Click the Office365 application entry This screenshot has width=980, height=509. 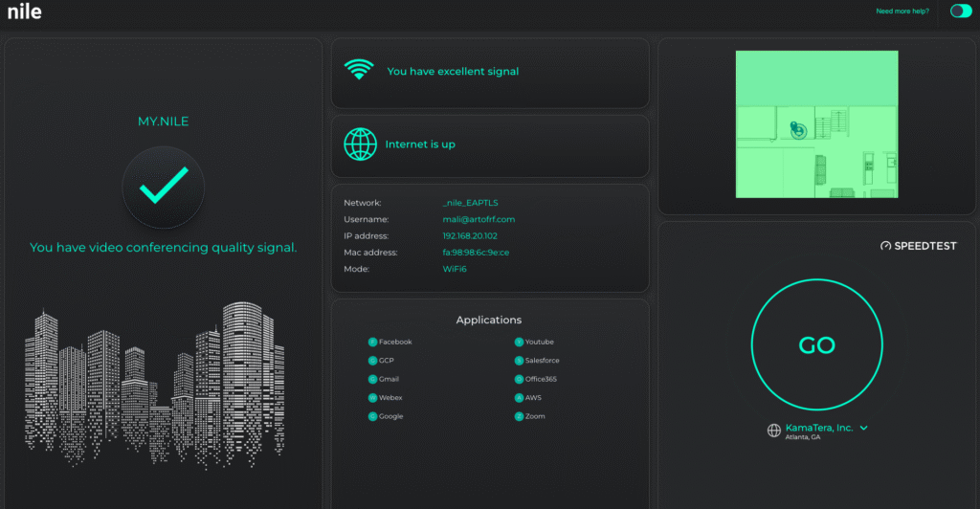(536, 379)
